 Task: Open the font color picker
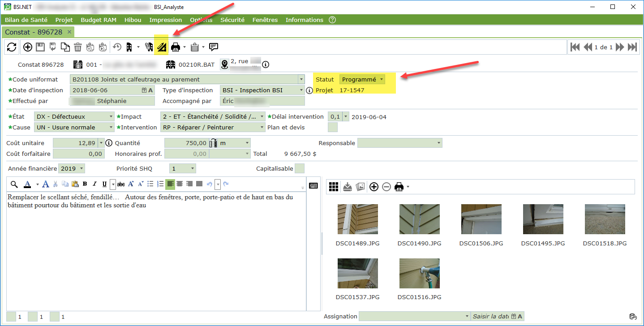pos(27,184)
